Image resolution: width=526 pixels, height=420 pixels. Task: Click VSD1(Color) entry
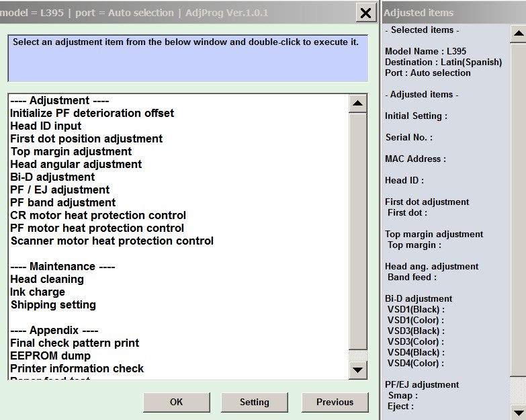pos(416,320)
